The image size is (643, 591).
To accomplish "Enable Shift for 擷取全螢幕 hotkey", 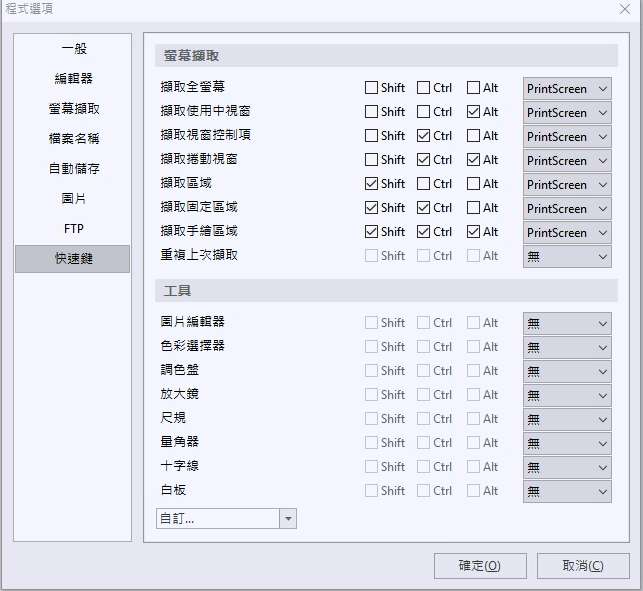I will pos(372,88).
